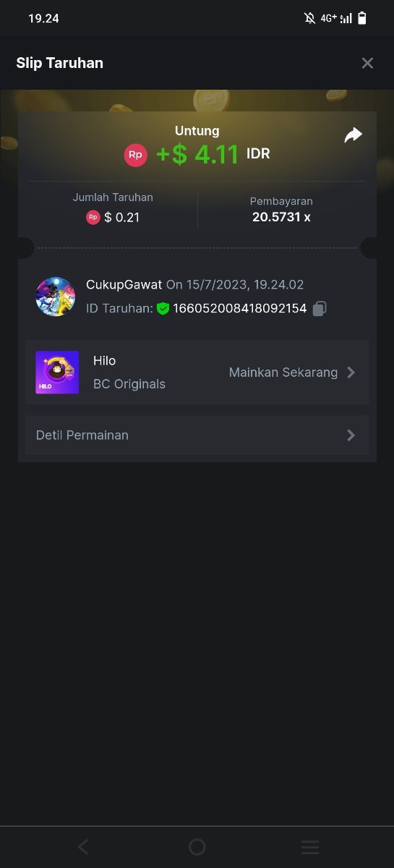Open CukupGawat profile avatar

click(x=56, y=297)
